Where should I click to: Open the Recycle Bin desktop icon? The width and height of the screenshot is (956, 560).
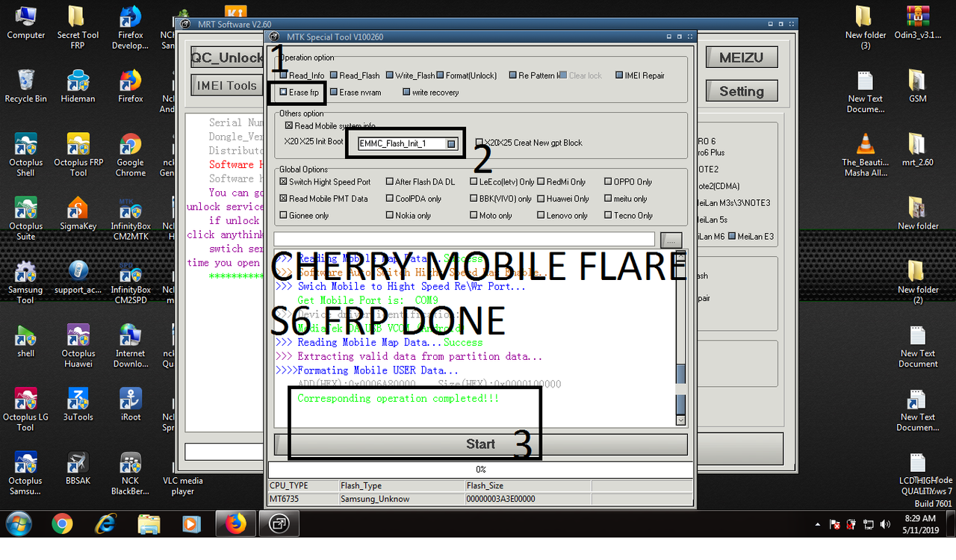point(25,86)
